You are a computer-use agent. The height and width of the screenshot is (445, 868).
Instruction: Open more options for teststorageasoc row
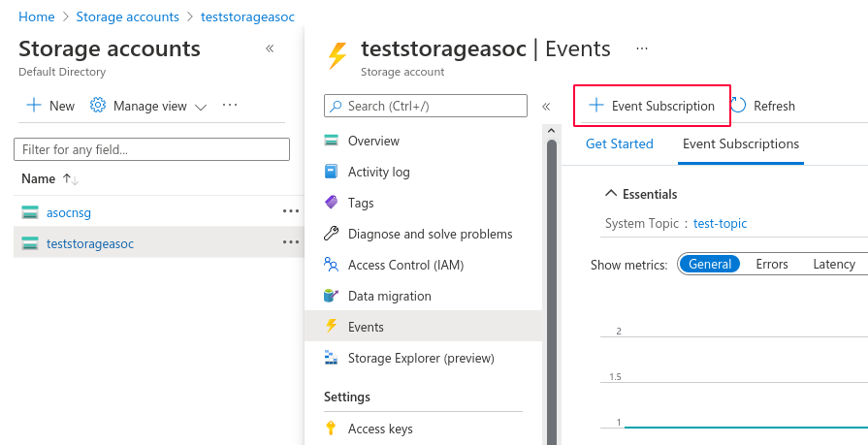(291, 241)
